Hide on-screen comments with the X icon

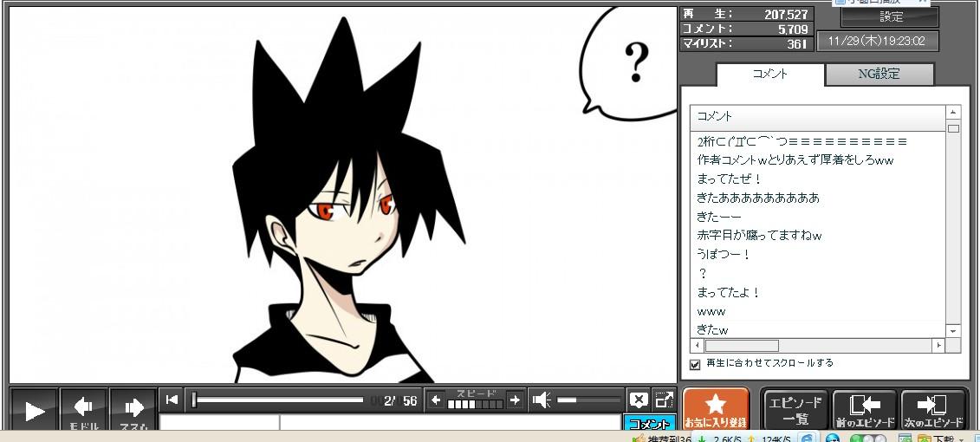coord(639,400)
